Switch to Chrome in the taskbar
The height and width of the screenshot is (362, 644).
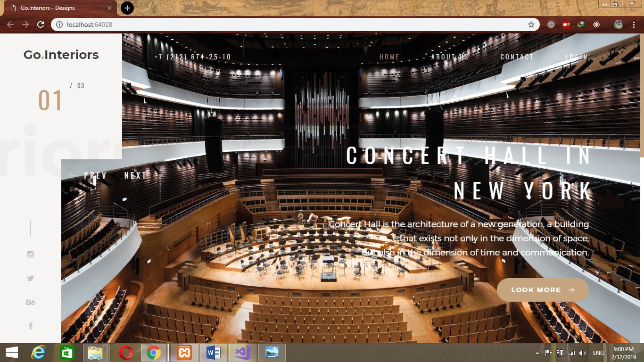click(x=154, y=353)
